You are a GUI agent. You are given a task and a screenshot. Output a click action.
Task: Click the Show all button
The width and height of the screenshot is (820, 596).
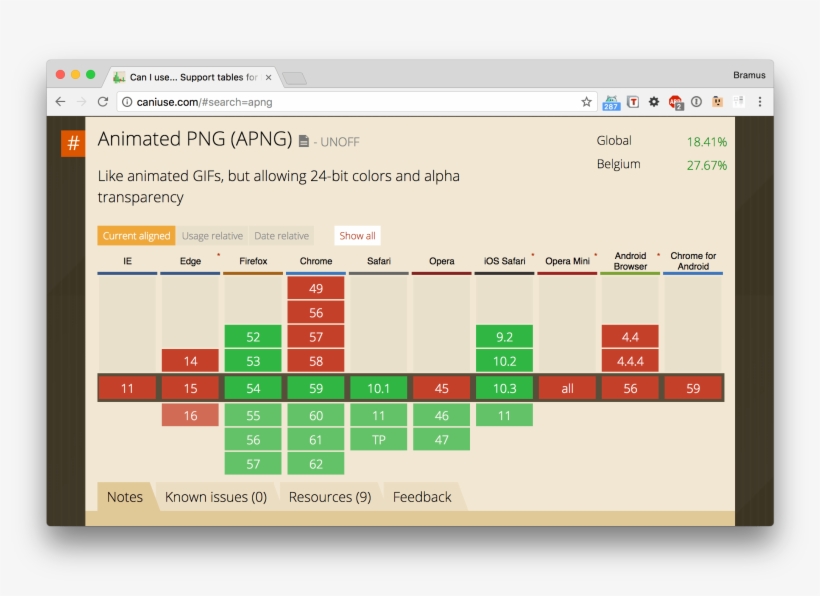click(357, 236)
